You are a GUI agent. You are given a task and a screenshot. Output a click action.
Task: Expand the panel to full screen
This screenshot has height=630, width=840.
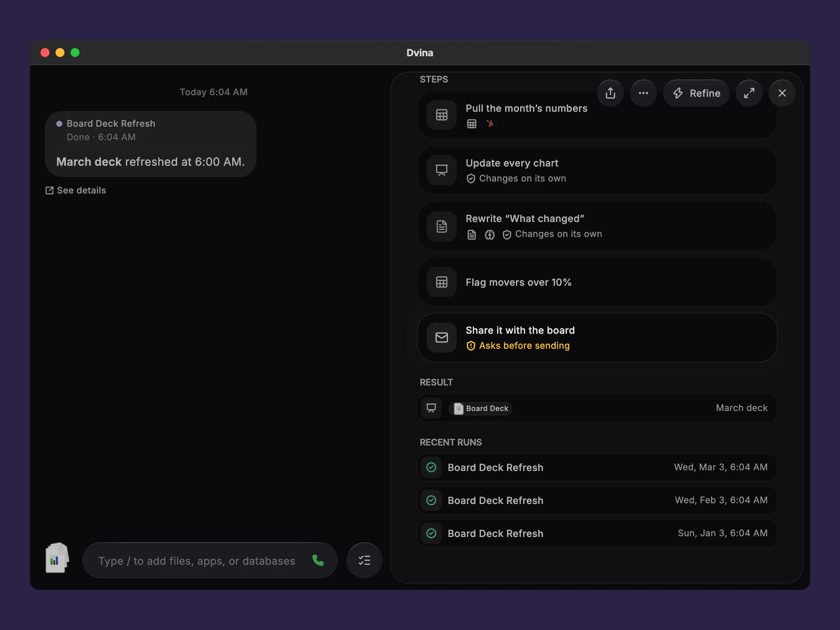749,93
